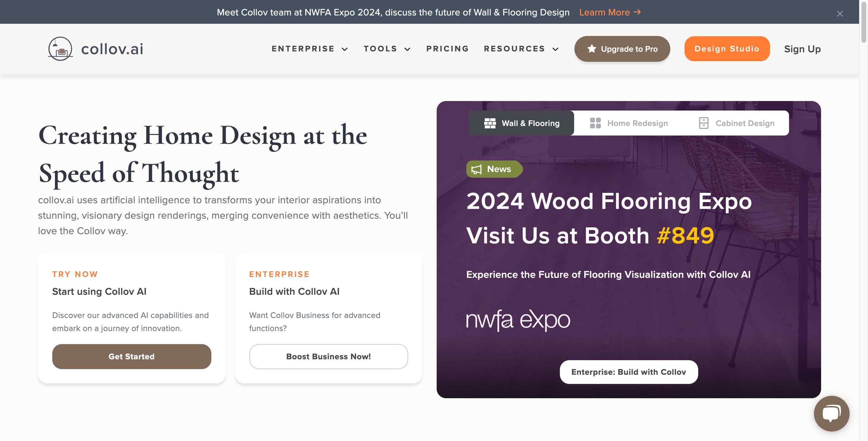
Task: Select the Wall & Flooring tab
Action: [521, 123]
